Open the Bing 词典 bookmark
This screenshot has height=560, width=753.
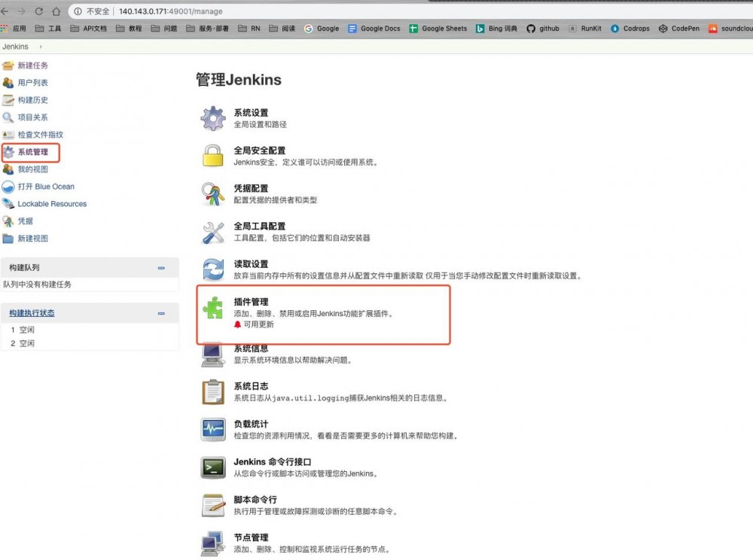[496, 29]
